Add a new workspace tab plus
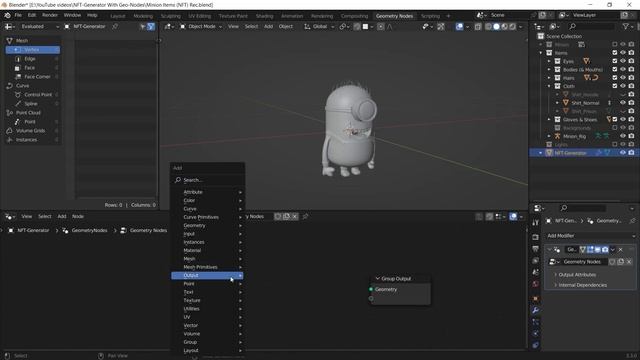This screenshot has width=640, height=360. tap(448, 16)
